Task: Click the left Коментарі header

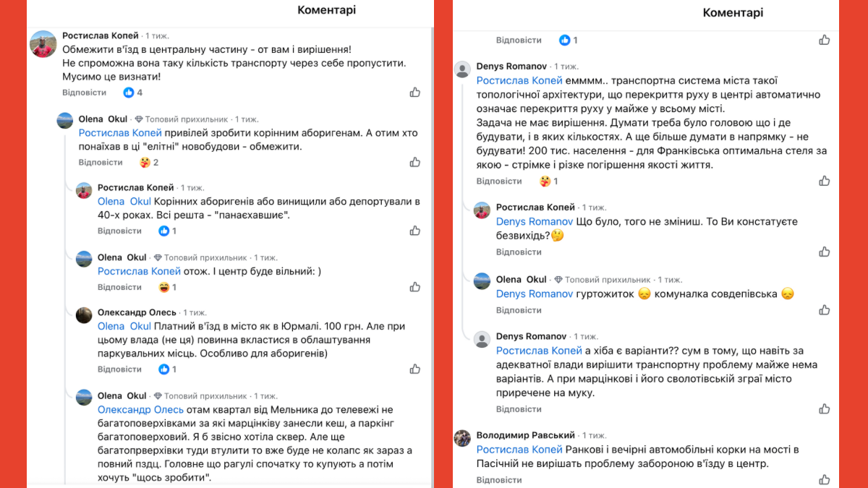Action: point(326,10)
